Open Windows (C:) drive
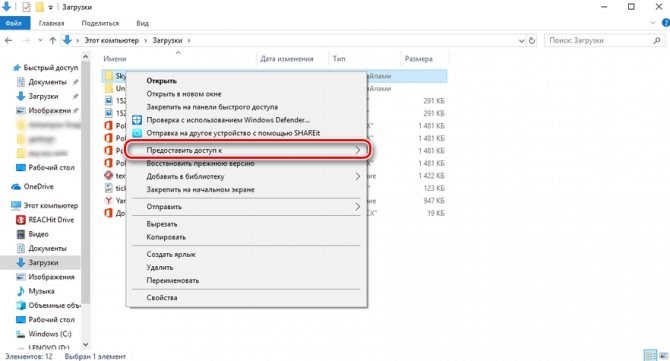Screen dimensions: 670x361 tap(50, 334)
